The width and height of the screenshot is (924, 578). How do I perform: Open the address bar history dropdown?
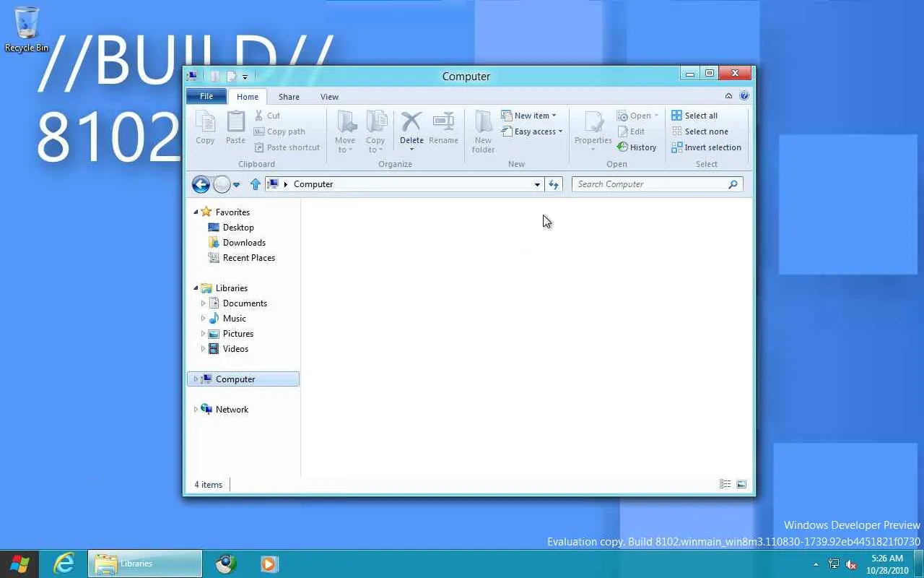click(x=537, y=184)
